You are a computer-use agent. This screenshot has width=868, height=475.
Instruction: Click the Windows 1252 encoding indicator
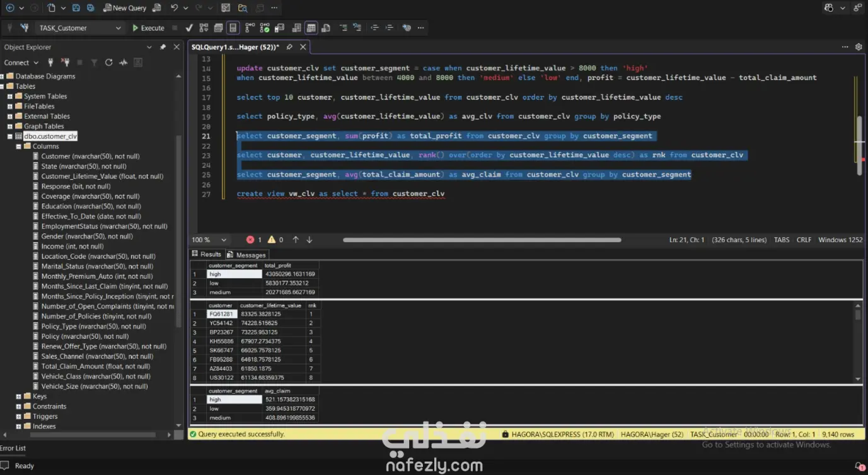[840, 240]
